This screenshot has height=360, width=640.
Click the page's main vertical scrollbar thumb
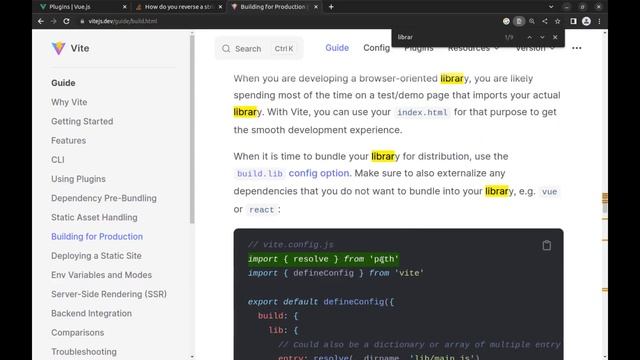tap(605, 208)
